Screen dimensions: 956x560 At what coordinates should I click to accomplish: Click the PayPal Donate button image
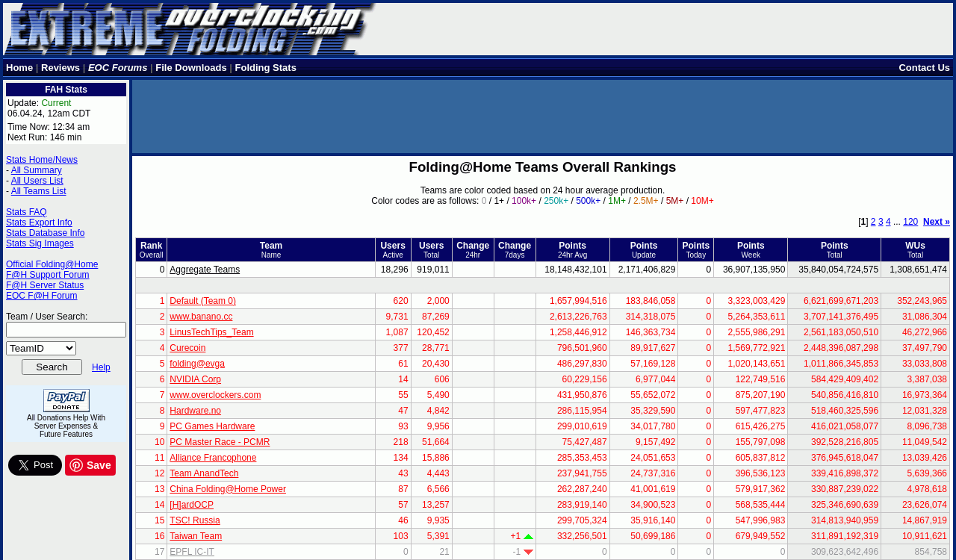tap(66, 400)
